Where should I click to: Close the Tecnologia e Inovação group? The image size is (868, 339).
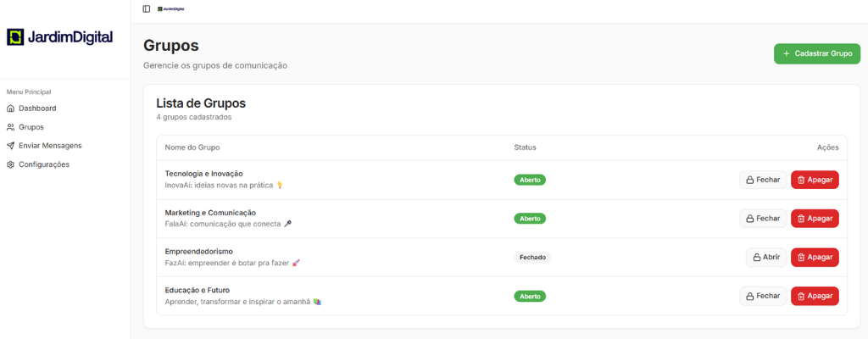pyautogui.click(x=763, y=180)
